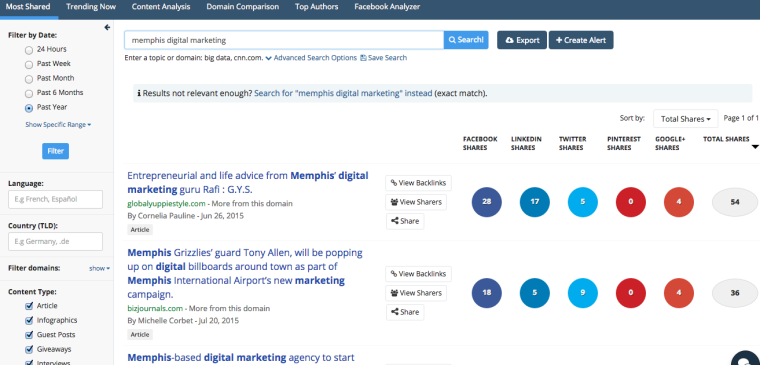
Task: Click the Article tag under Cornelia Pauline
Action: pyautogui.click(x=140, y=229)
